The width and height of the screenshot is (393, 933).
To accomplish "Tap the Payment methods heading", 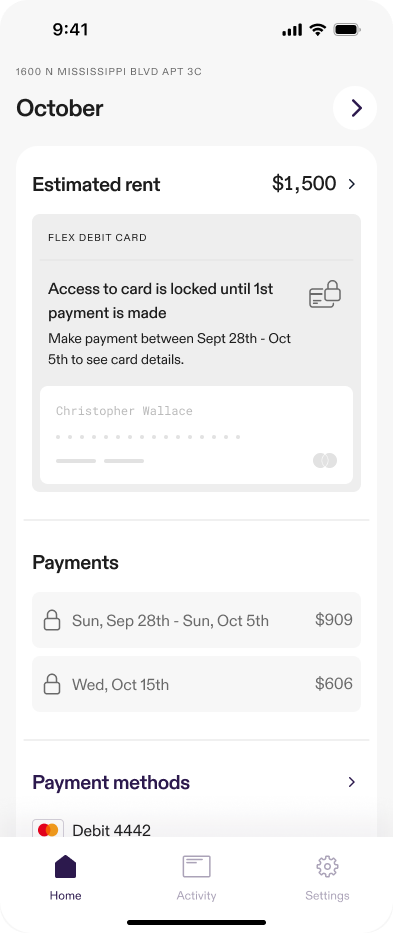I will [x=111, y=782].
